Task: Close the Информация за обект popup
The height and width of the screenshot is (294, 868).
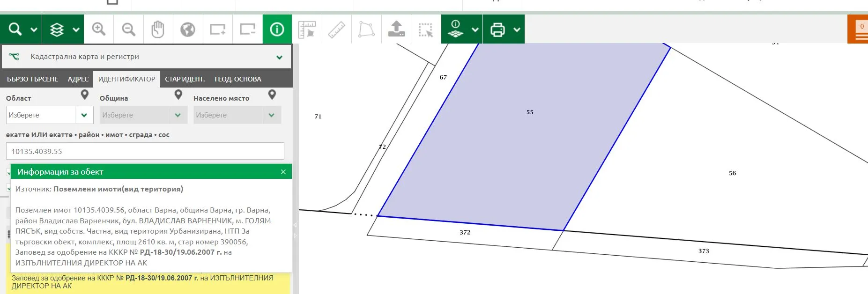Action: click(283, 172)
